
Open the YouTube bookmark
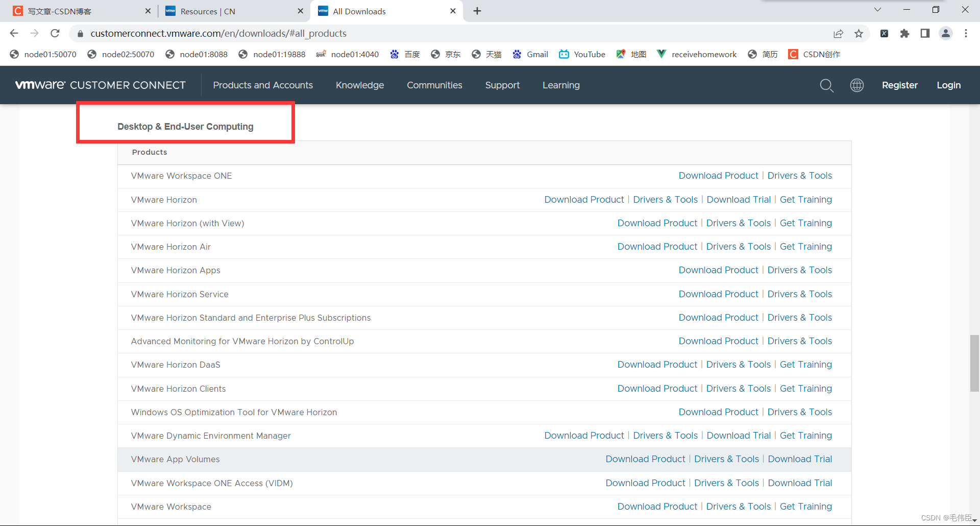[x=582, y=54]
